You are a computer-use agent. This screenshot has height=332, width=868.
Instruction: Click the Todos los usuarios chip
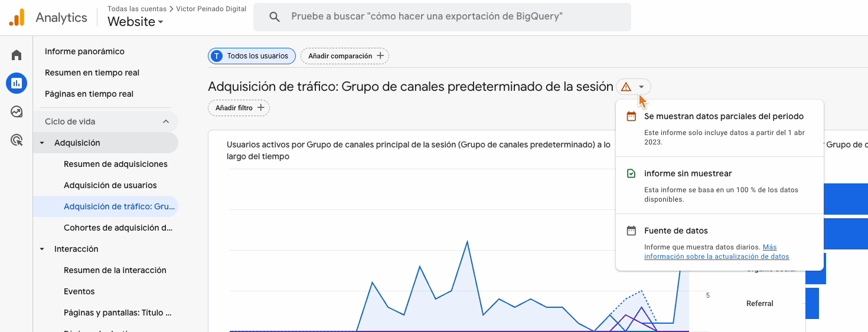tap(252, 56)
